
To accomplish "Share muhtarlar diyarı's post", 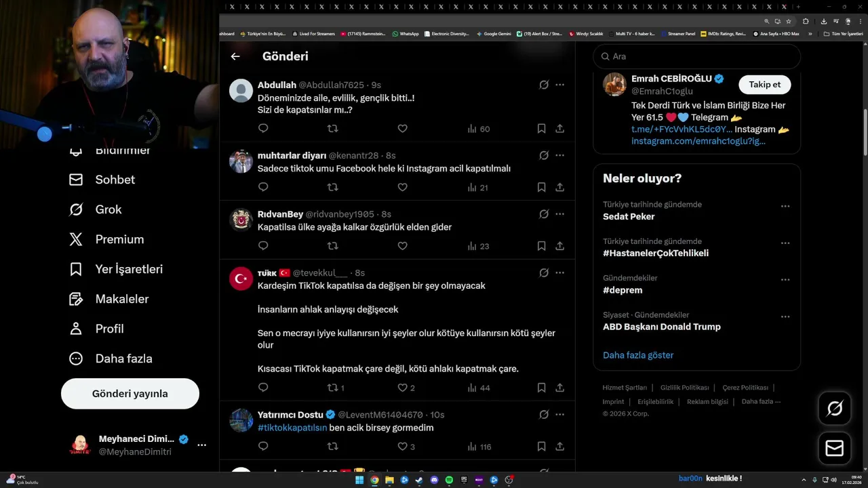I will click(x=560, y=187).
